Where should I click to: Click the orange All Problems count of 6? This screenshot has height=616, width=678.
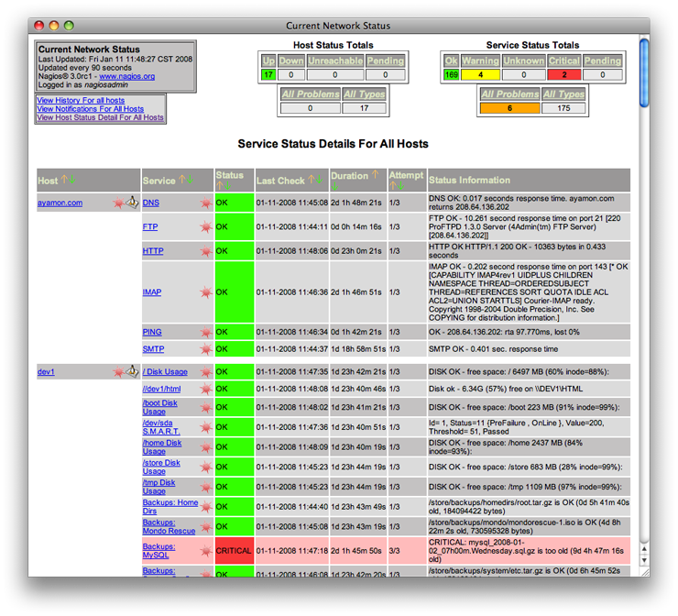point(508,108)
